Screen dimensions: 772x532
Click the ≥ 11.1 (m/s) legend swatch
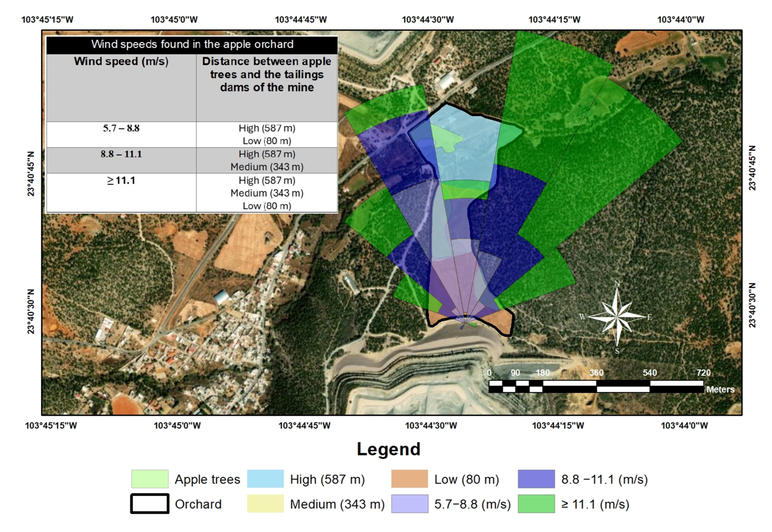[x=536, y=504]
